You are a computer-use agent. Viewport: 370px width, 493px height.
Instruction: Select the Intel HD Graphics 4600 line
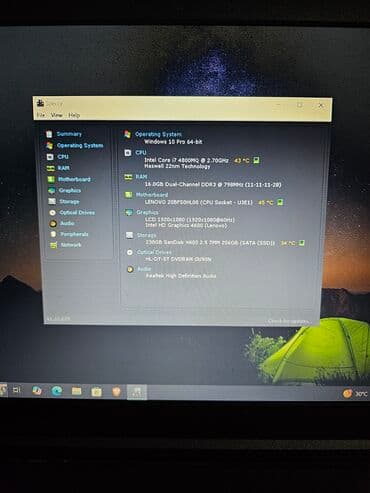[186, 225]
